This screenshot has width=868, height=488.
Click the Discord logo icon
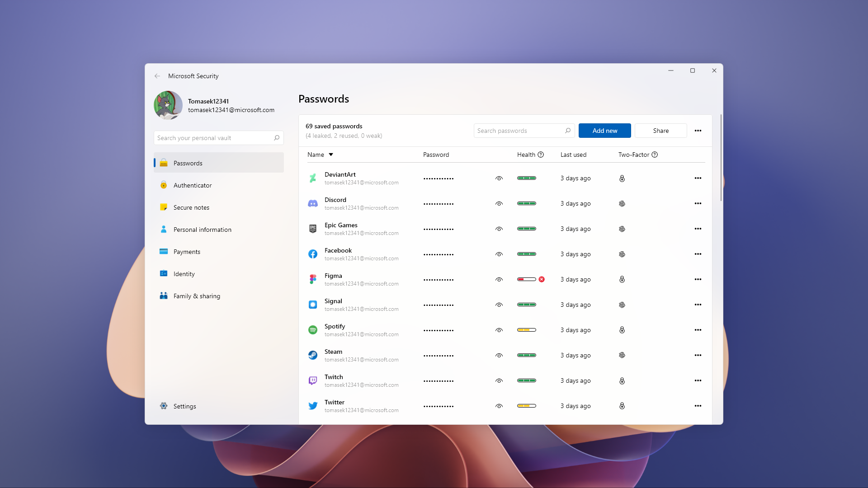click(312, 204)
